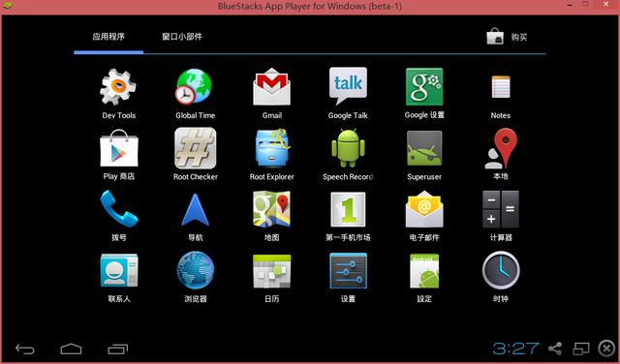Open Root Checker app
Image resolution: width=620 pixels, height=364 pixels.
click(x=196, y=148)
